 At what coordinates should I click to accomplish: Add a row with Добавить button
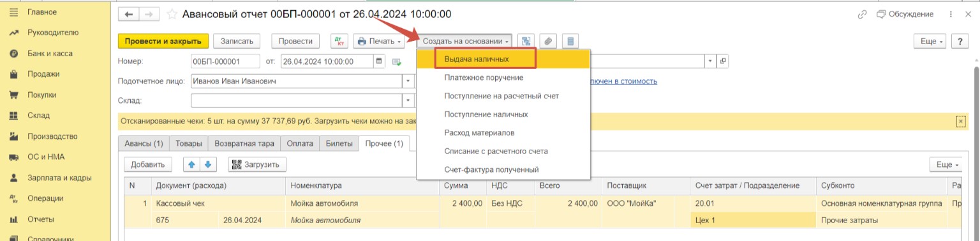coord(147,164)
